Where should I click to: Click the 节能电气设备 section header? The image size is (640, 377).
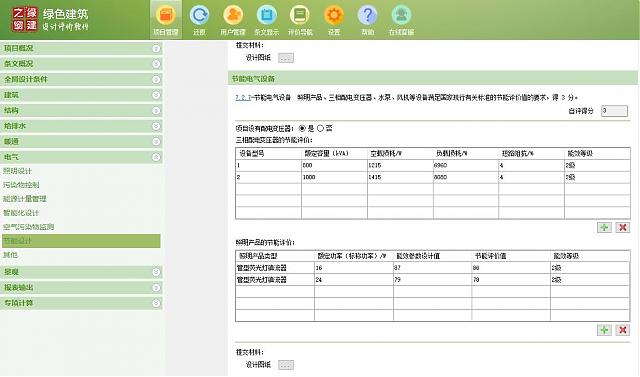pos(433,78)
